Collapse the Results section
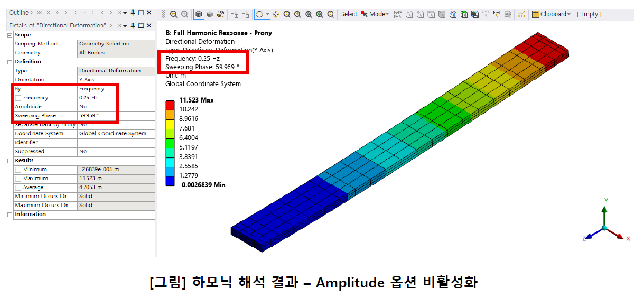This screenshot has height=298, width=644. (10, 161)
